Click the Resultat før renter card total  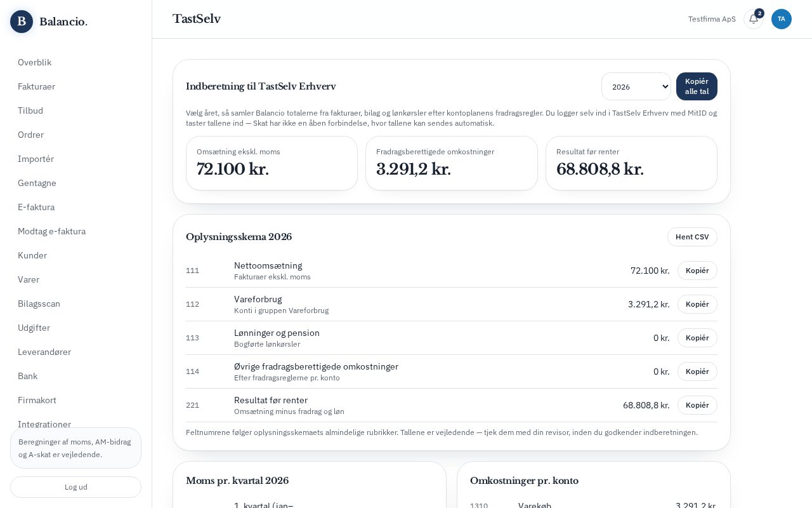tap(600, 170)
